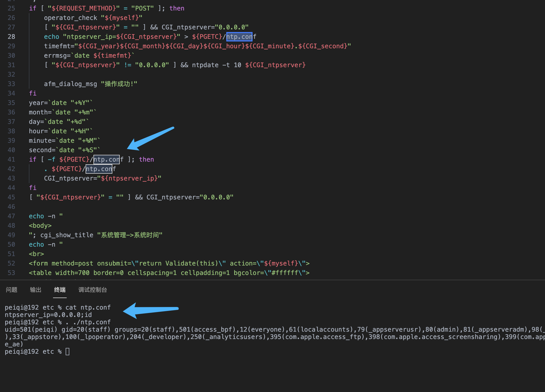The height and width of the screenshot is (392, 545).
Task: Click highlighted ntp.conf on line 41
Action: (107, 160)
